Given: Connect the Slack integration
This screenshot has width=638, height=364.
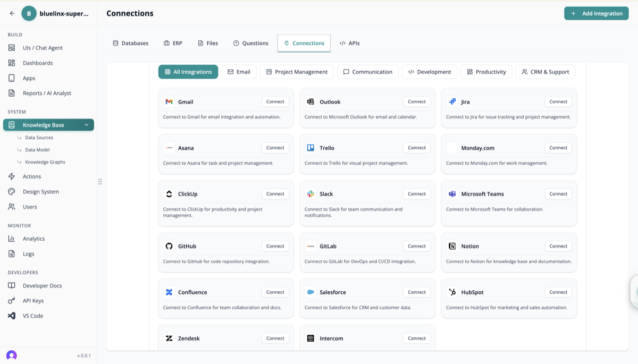Looking at the screenshot, I should tap(417, 194).
